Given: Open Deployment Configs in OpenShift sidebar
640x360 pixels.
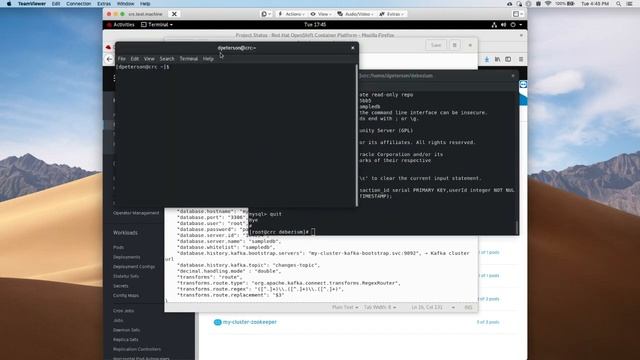Looking at the screenshot, I should (134, 267).
